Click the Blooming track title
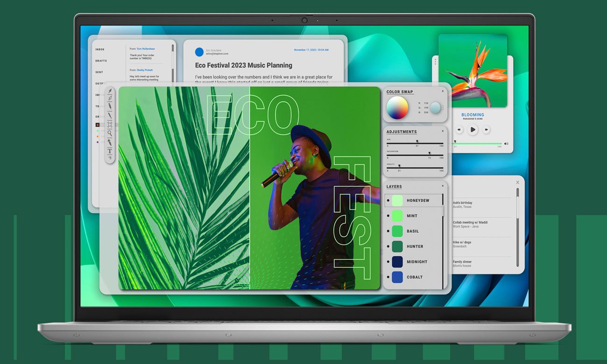 [473, 115]
